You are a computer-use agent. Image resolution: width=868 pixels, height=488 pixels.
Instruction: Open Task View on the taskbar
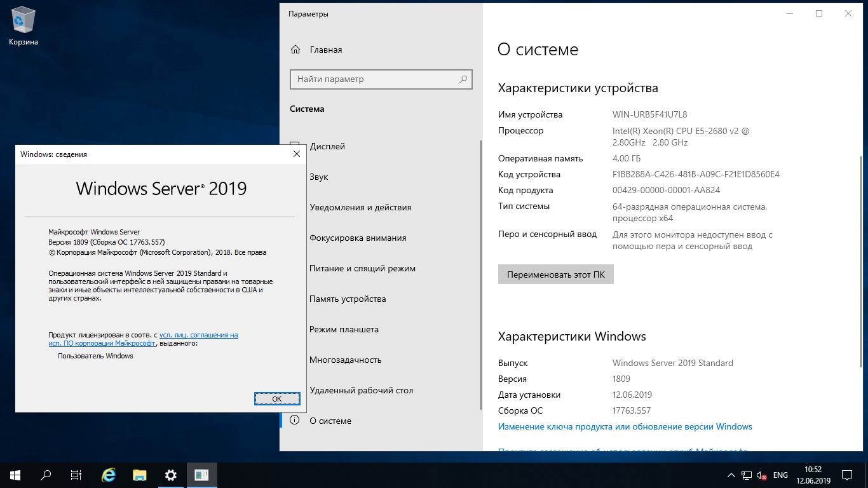click(x=76, y=475)
